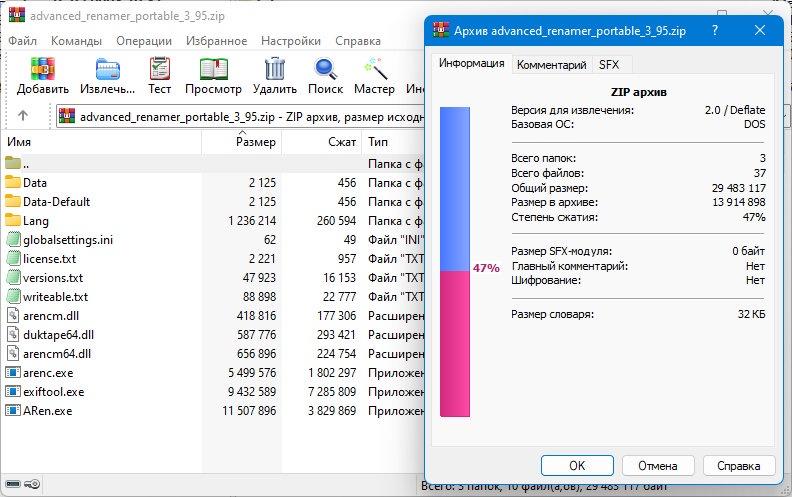Click the drive icon in status bar
This screenshot has height=497, width=792.
click(x=13, y=484)
